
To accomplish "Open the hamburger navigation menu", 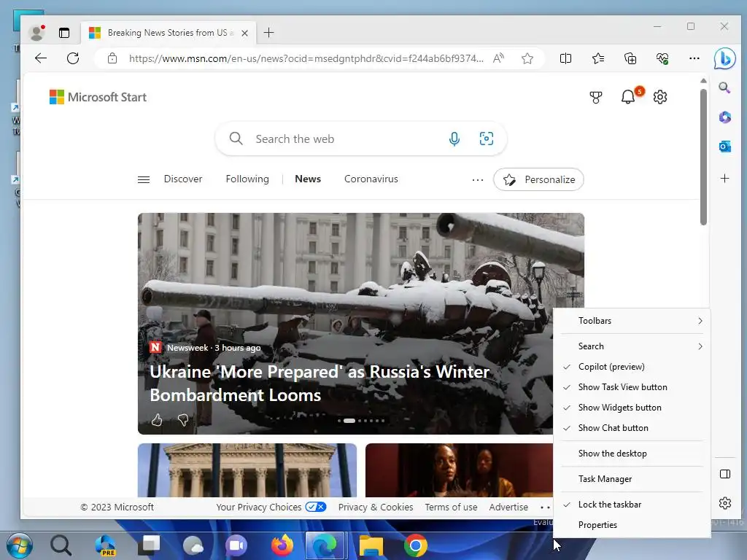I will (x=144, y=179).
